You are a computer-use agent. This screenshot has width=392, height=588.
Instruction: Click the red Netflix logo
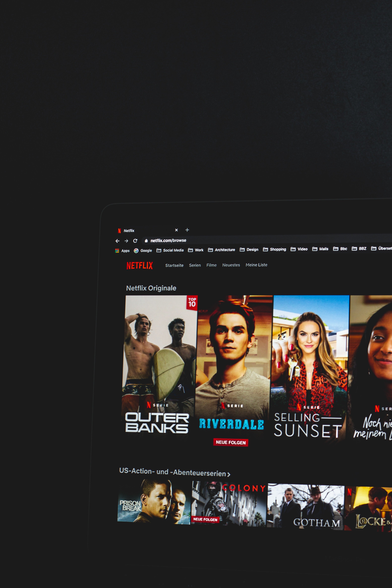[x=140, y=265]
